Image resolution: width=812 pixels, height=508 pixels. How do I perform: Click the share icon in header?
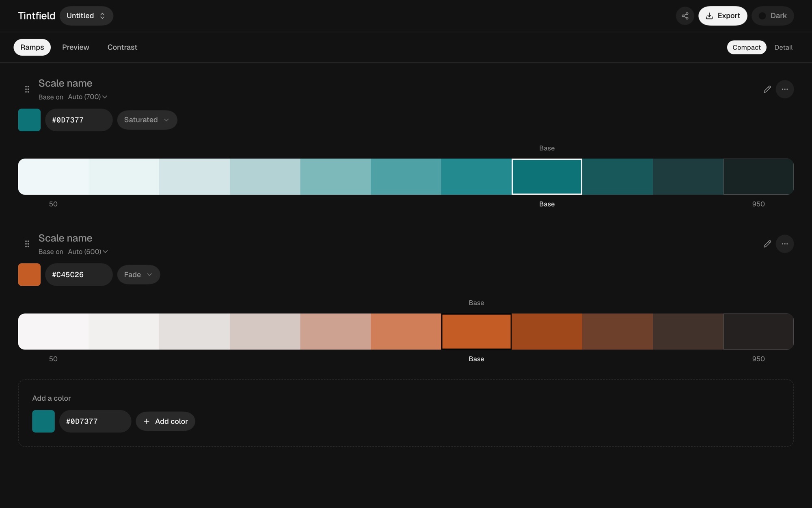point(685,16)
